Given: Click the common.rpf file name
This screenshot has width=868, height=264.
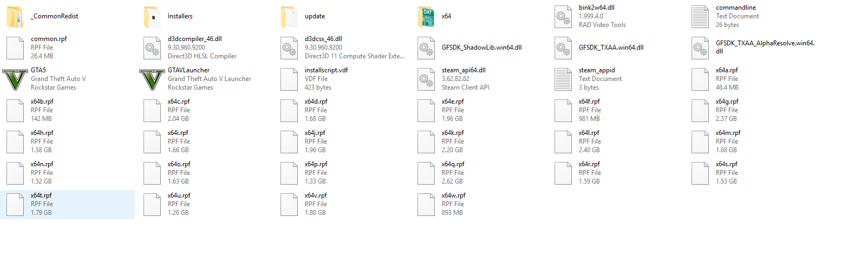Looking at the screenshot, I should click(49, 39).
